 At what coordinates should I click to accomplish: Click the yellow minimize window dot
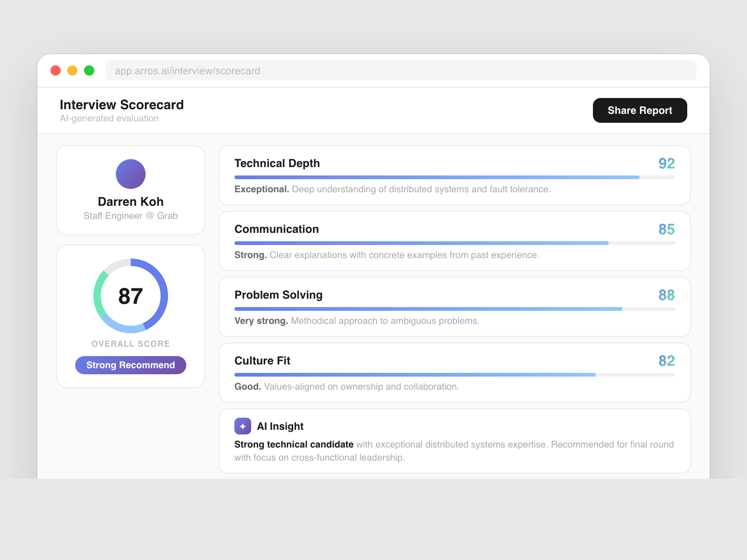[x=72, y=70]
